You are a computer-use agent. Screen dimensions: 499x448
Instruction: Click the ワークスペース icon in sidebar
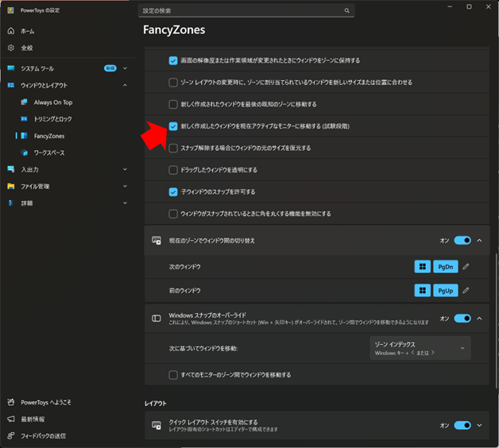coord(25,153)
